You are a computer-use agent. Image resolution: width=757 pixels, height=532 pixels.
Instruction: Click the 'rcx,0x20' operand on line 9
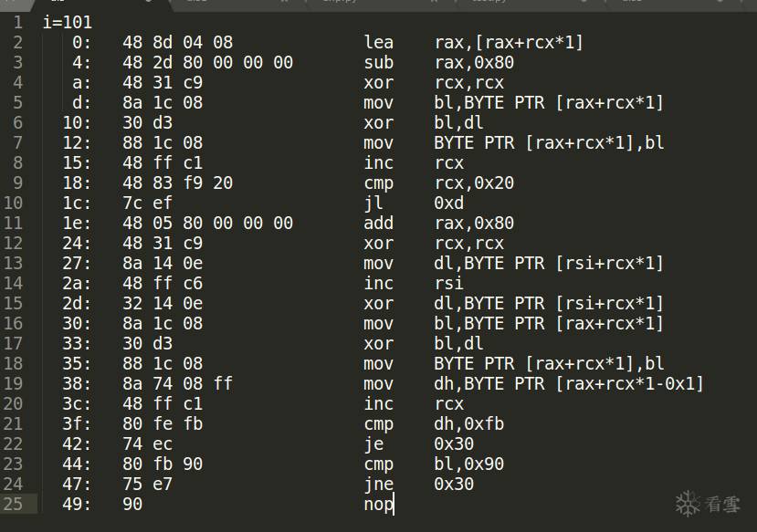[x=474, y=183]
